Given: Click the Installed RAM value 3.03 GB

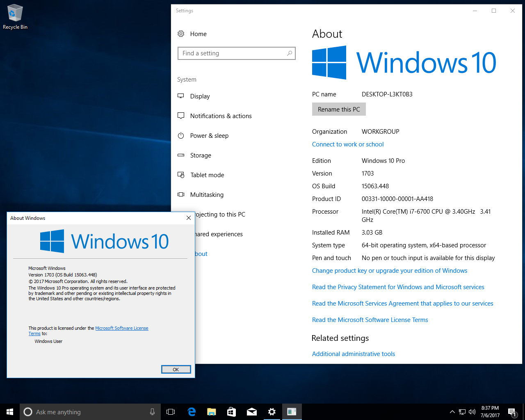Looking at the screenshot, I should 372,233.
